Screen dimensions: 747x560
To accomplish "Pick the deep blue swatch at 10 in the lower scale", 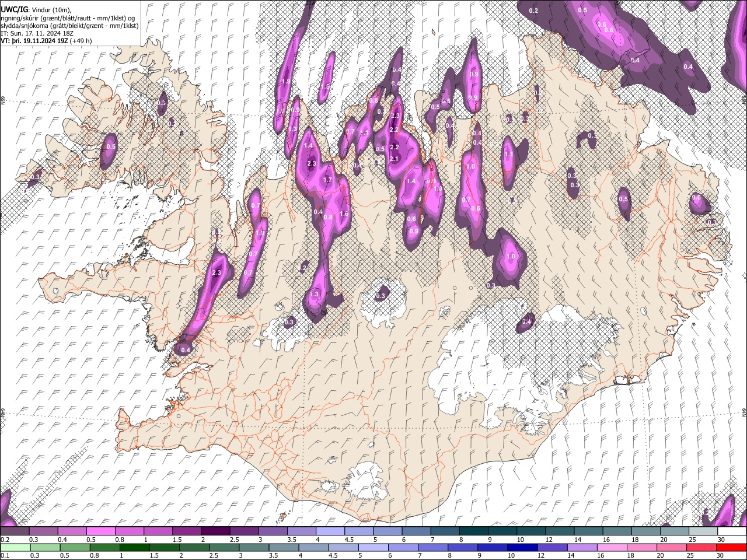I will pyautogui.click(x=522, y=547).
